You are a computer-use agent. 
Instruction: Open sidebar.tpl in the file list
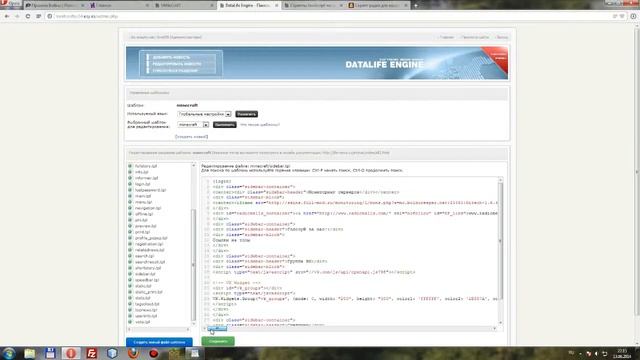[145, 274]
